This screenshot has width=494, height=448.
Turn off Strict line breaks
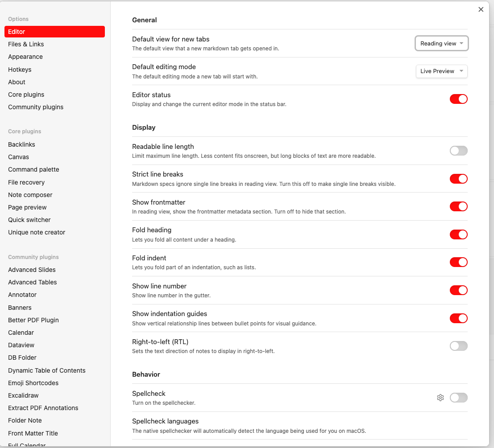pyautogui.click(x=459, y=179)
